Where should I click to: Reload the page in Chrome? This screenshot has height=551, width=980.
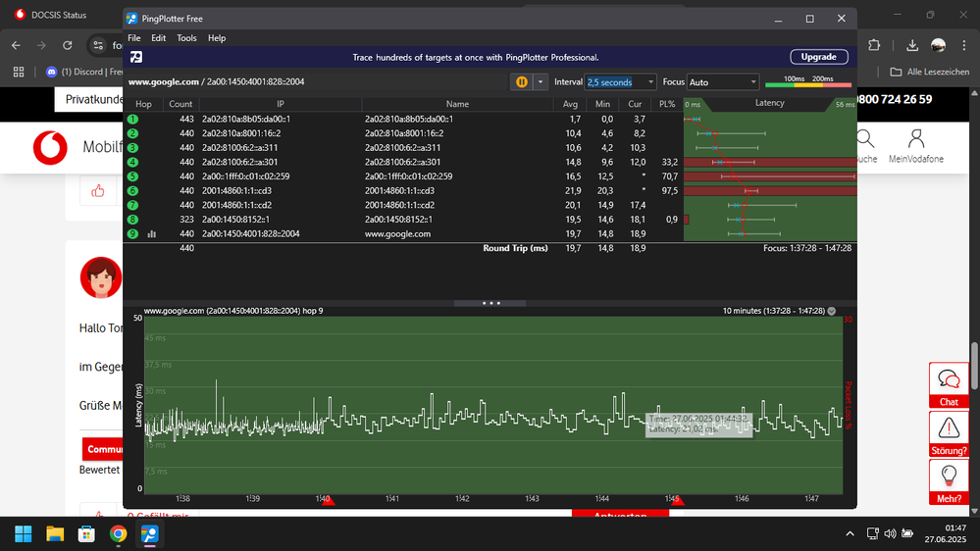coord(68,45)
